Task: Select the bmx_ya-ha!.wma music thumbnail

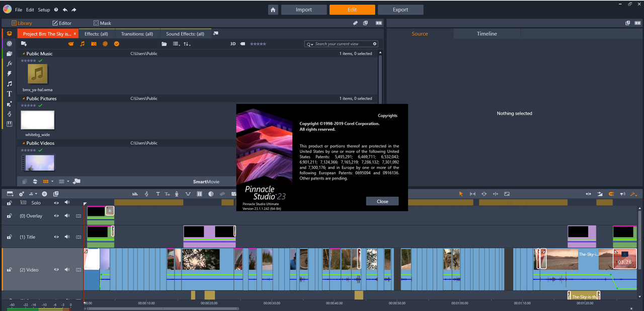Action: [x=37, y=74]
